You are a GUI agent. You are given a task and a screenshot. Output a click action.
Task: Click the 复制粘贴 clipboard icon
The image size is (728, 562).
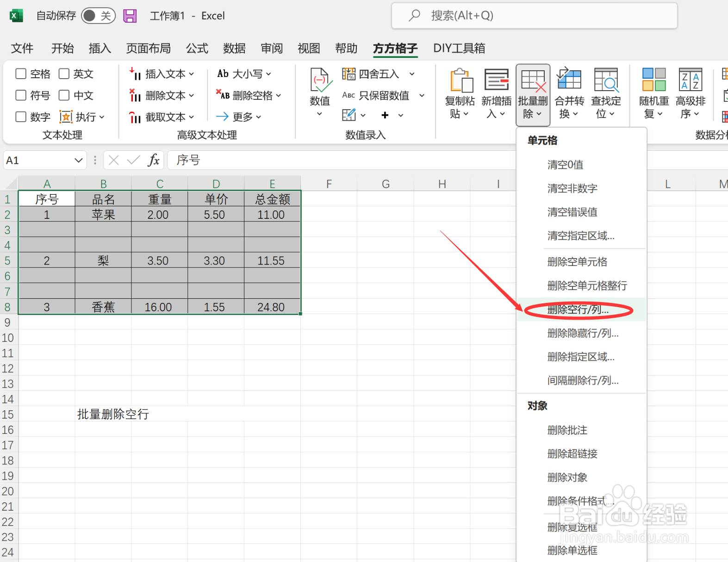pyautogui.click(x=461, y=80)
